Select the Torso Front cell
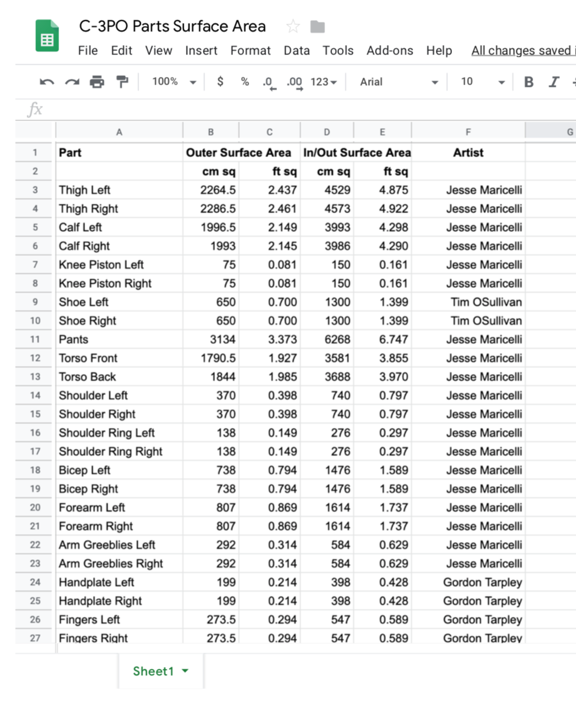 point(119,358)
